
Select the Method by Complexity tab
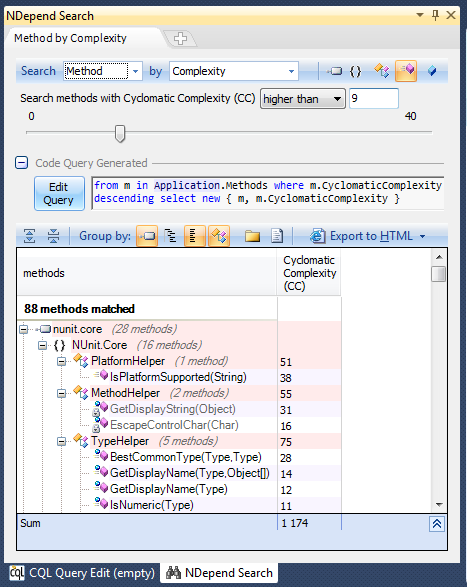coord(70,38)
